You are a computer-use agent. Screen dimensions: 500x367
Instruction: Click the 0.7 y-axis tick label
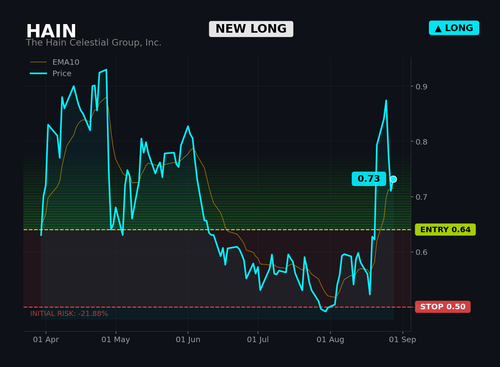point(421,197)
